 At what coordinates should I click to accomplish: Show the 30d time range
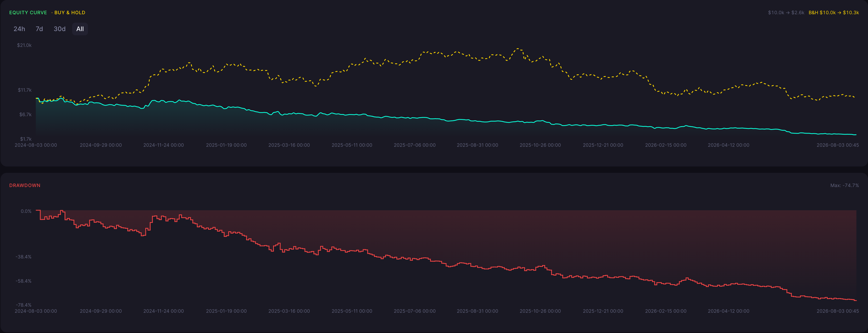click(60, 29)
